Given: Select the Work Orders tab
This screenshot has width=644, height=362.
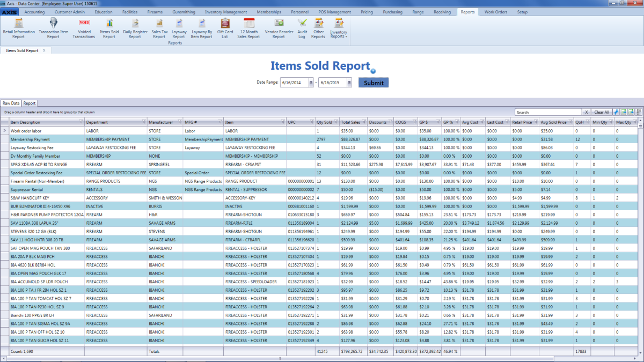Looking at the screenshot, I should (495, 12).
